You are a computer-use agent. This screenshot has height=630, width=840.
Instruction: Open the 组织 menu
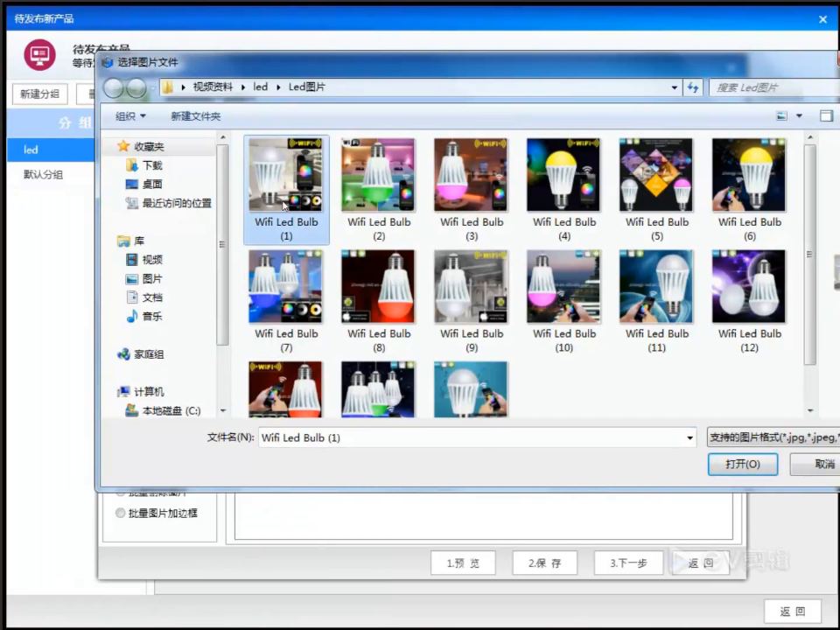click(x=130, y=116)
